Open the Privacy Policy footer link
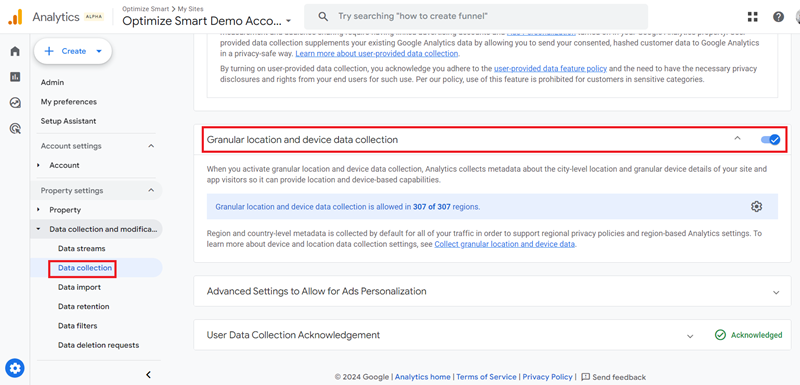This screenshot has width=800, height=385. tap(547, 377)
